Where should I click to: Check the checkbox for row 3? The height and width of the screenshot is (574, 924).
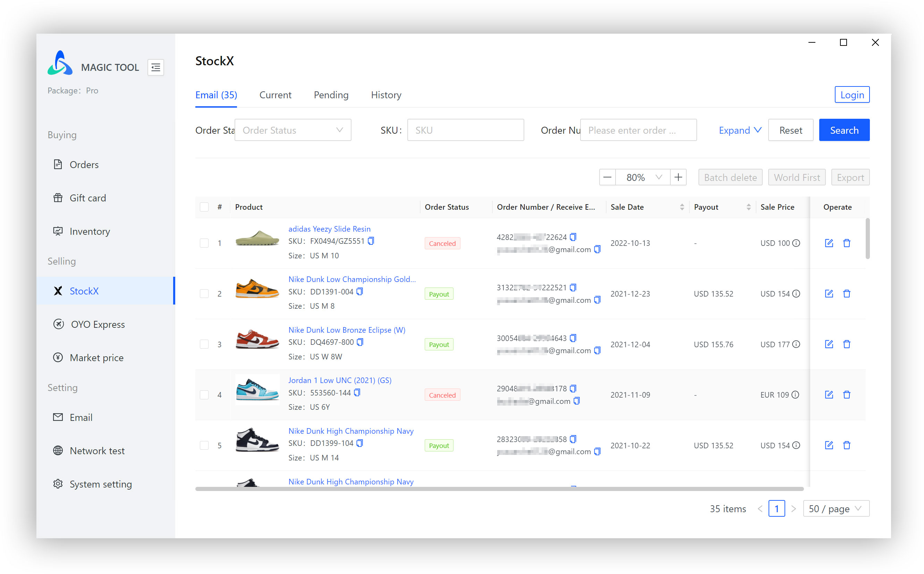click(204, 344)
